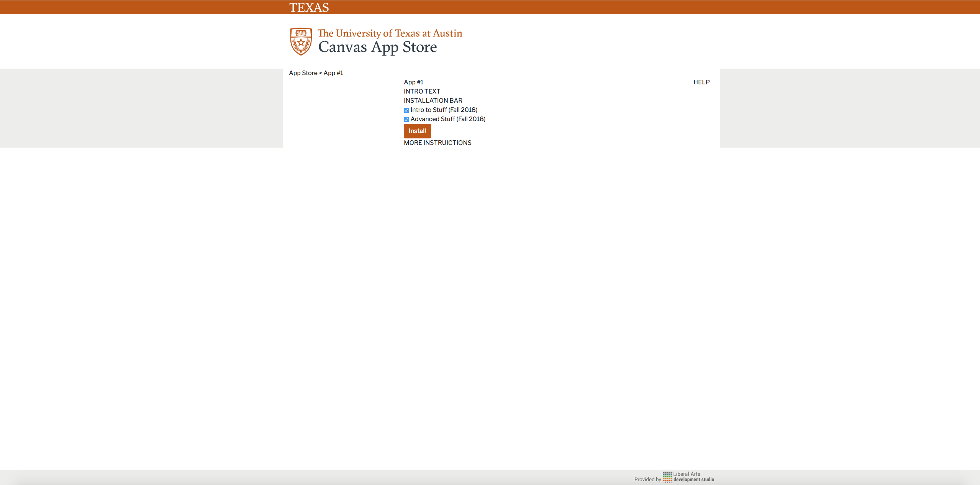Viewport: 980px width, 485px height.
Task: Uncheck Intro to Stuff (Fall 2018)
Action: (406, 110)
